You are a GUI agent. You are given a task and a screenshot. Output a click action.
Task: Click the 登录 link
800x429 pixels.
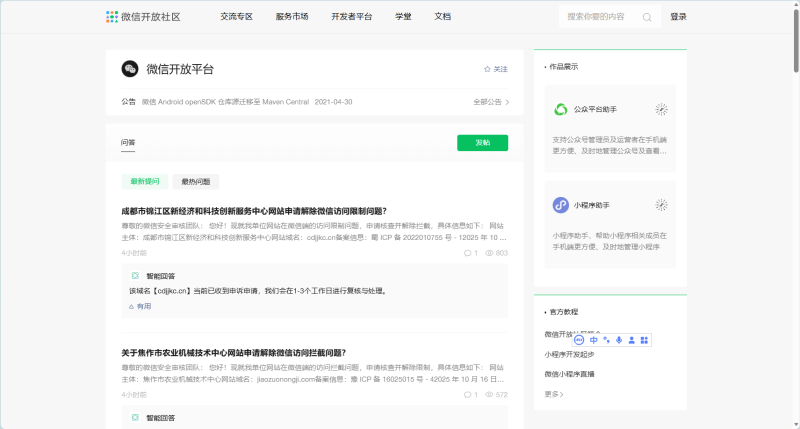(678, 17)
